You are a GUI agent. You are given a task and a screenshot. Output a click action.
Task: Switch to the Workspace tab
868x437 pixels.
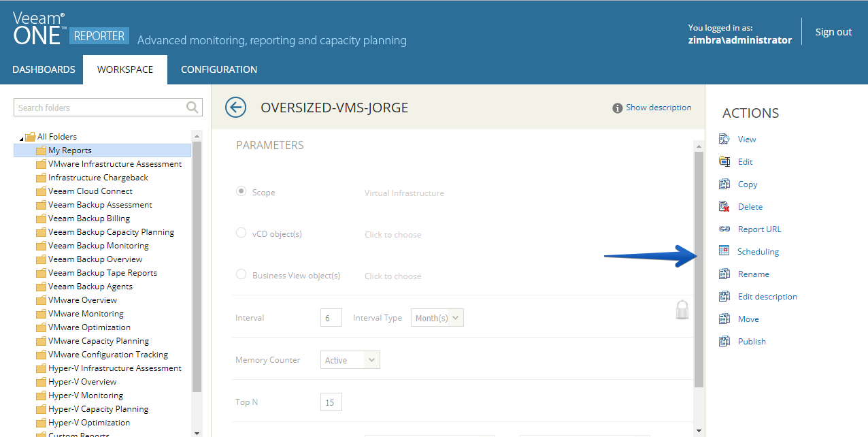coord(125,69)
